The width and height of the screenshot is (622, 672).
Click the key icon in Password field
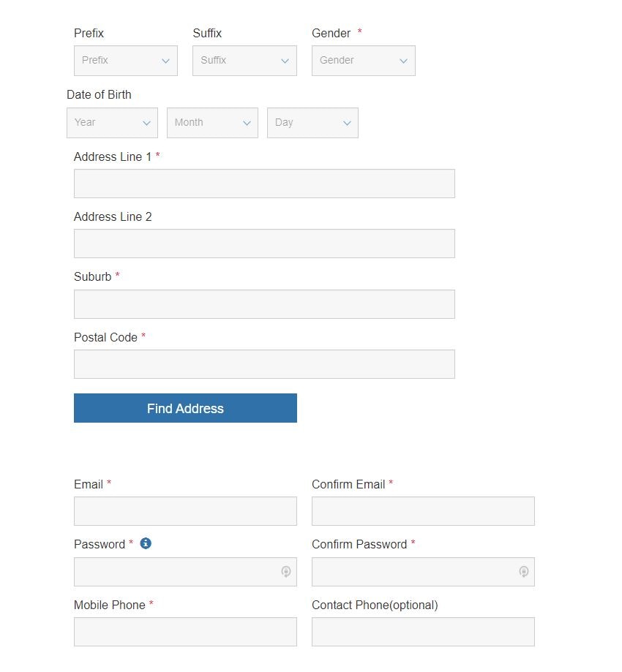point(286,572)
